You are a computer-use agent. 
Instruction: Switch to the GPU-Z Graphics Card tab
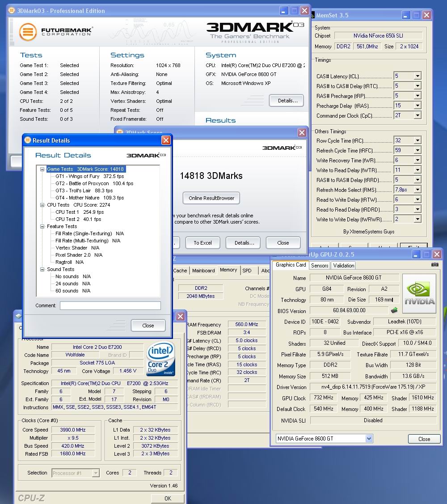[291, 265]
